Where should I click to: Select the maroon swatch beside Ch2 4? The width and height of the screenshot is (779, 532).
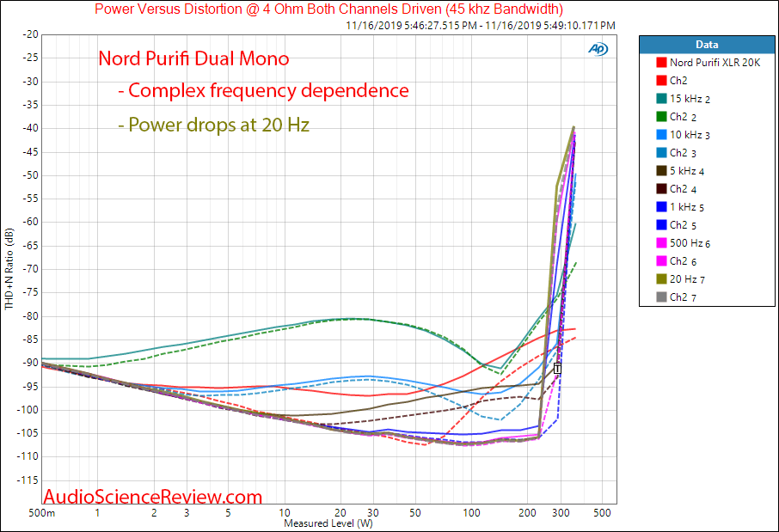click(x=661, y=189)
